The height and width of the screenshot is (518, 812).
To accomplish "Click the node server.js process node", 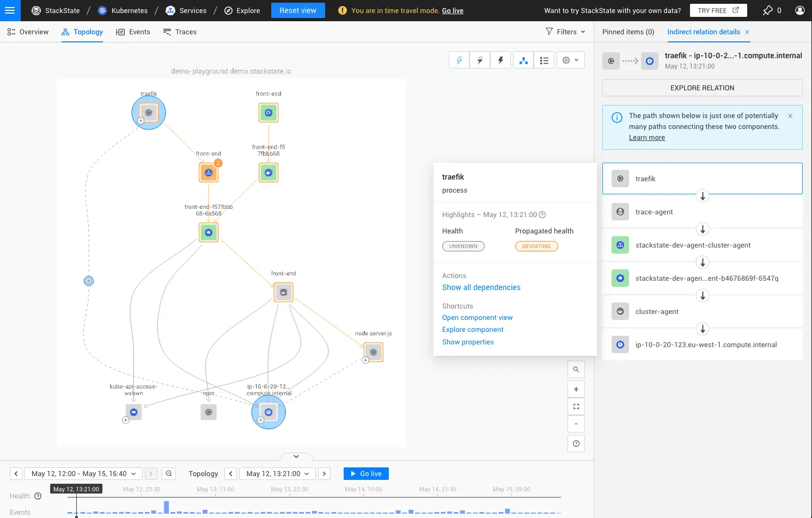I will point(374,352).
